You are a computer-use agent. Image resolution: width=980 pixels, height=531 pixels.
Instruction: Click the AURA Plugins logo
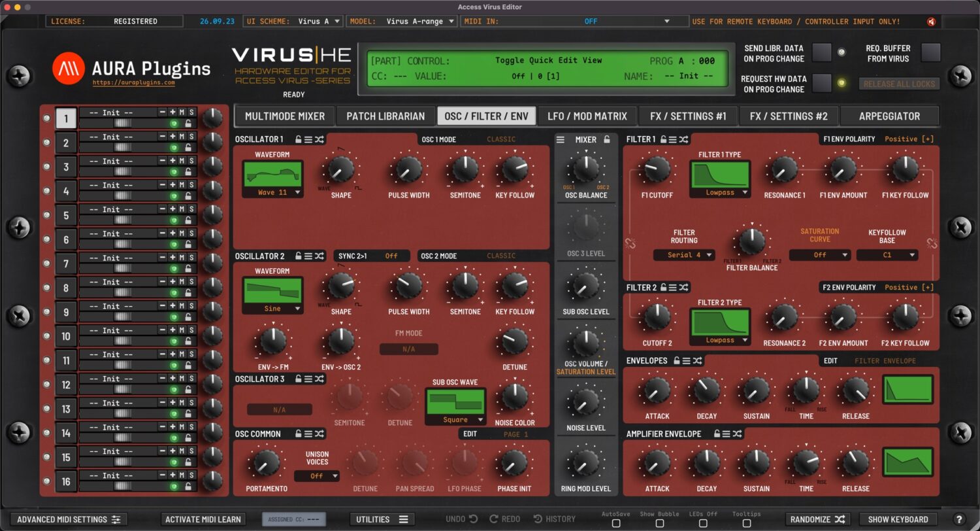[x=131, y=68]
